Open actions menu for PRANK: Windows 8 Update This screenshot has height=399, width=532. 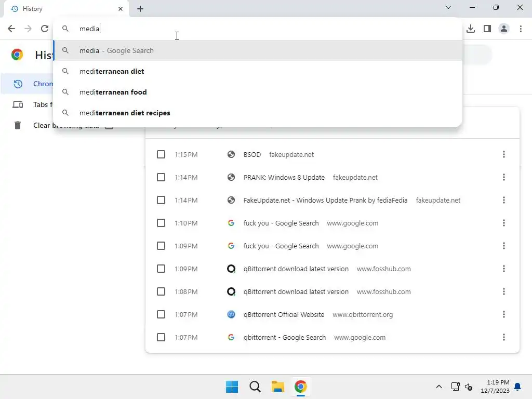(504, 177)
